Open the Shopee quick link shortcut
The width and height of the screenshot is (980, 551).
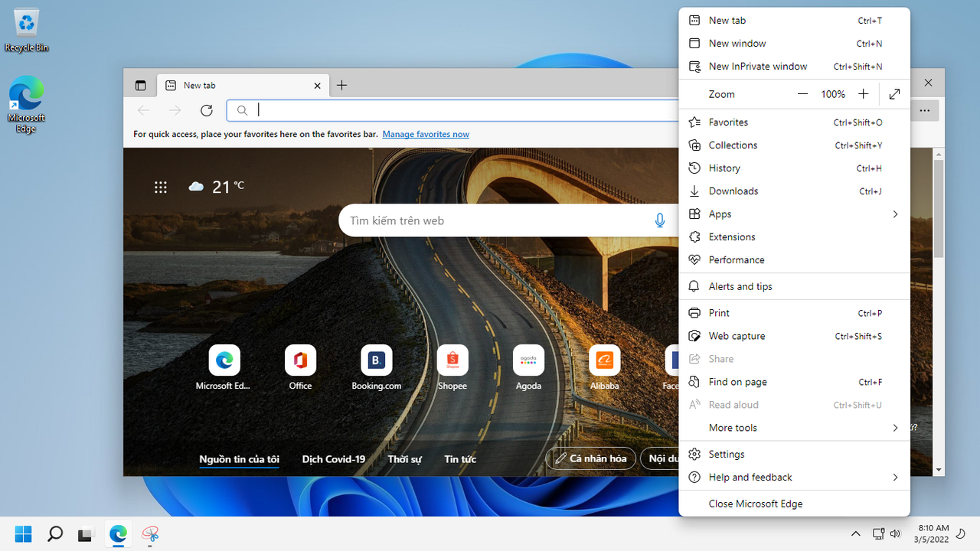click(452, 360)
